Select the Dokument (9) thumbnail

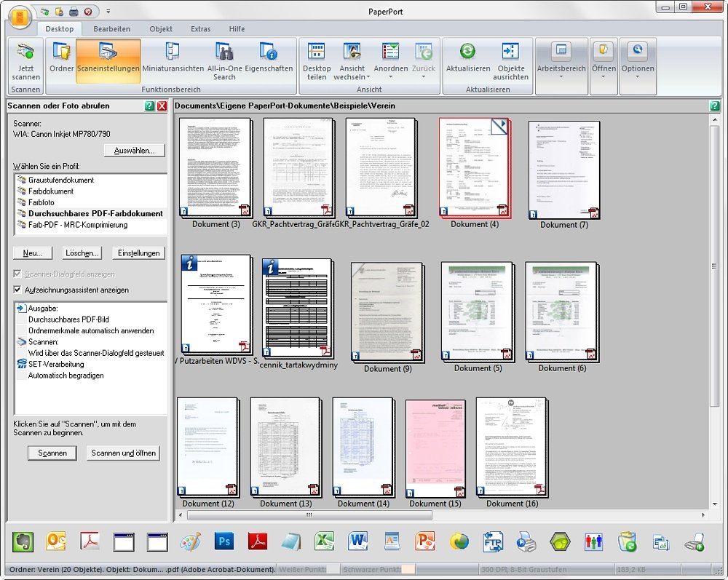pyautogui.click(x=388, y=313)
